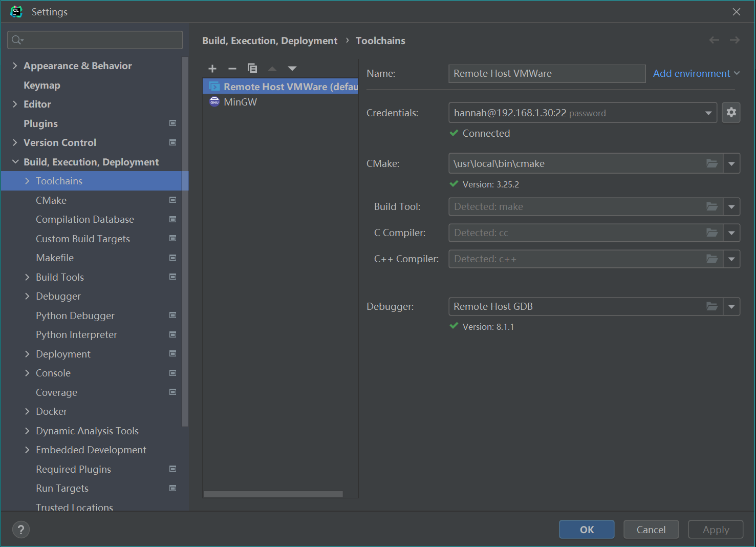Expand the Editor section
The width and height of the screenshot is (756, 547).
pos(15,104)
